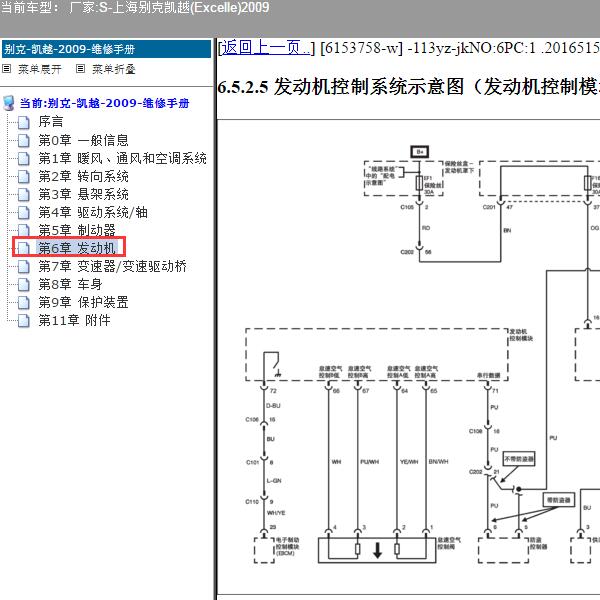
Task: Click the page icon beside 第8章 车身
Action: coord(23,284)
